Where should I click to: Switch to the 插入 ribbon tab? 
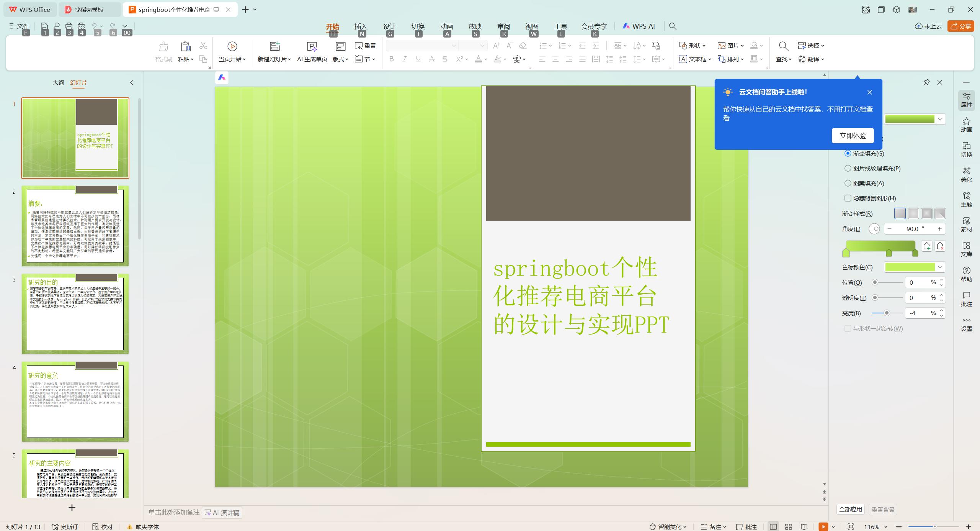[x=361, y=26]
